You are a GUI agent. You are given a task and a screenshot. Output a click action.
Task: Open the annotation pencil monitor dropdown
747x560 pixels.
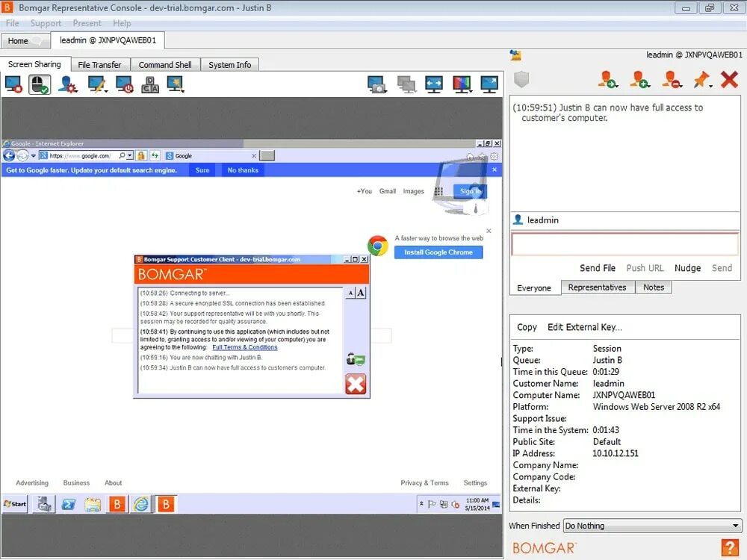point(97,84)
